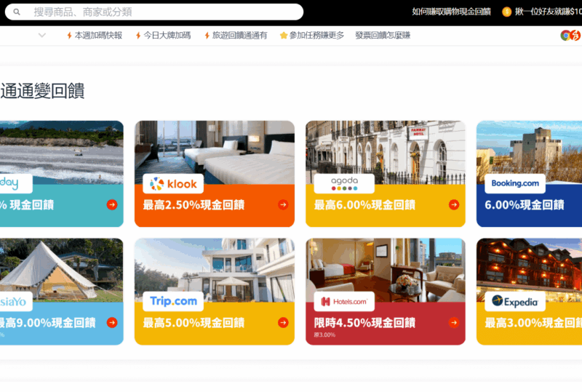
Task: Open Expedia 最高3.00%現金回饋 offer
Action: pos(533,323)
